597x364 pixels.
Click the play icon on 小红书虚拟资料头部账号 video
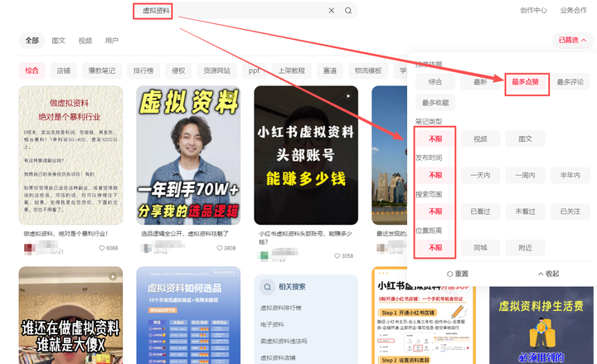click(x=348, y=96)
